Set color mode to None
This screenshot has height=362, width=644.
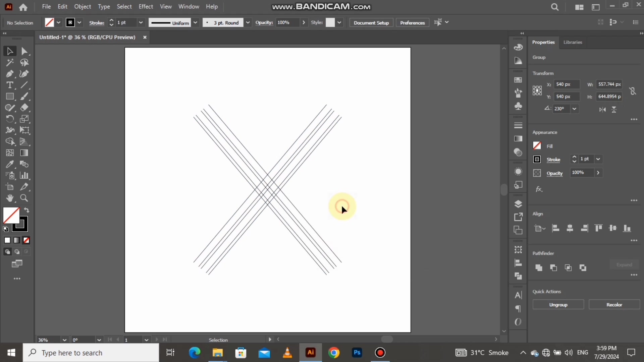coord(26,240)
